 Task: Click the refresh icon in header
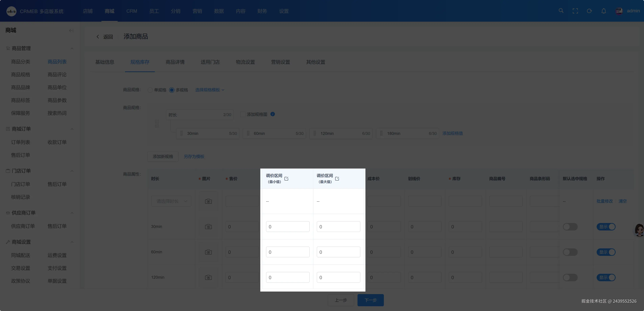pyautogui.click(x=589, y=11)
